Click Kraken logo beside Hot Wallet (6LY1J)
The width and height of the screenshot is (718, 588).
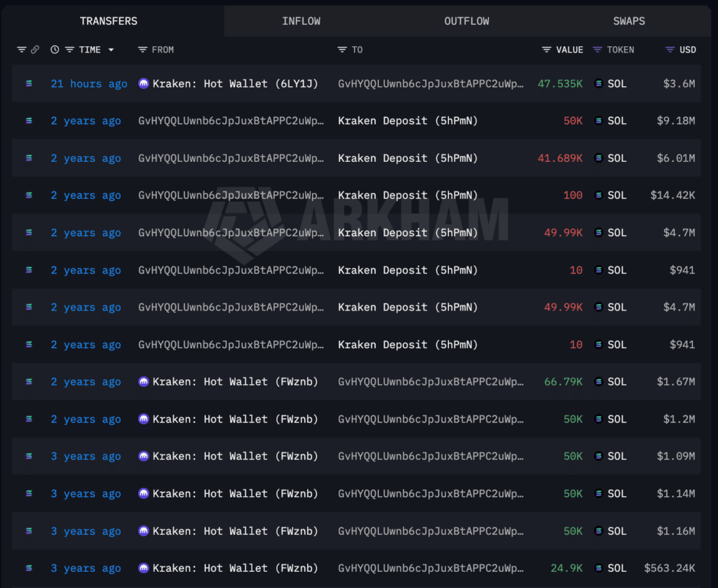pos(143,83)
